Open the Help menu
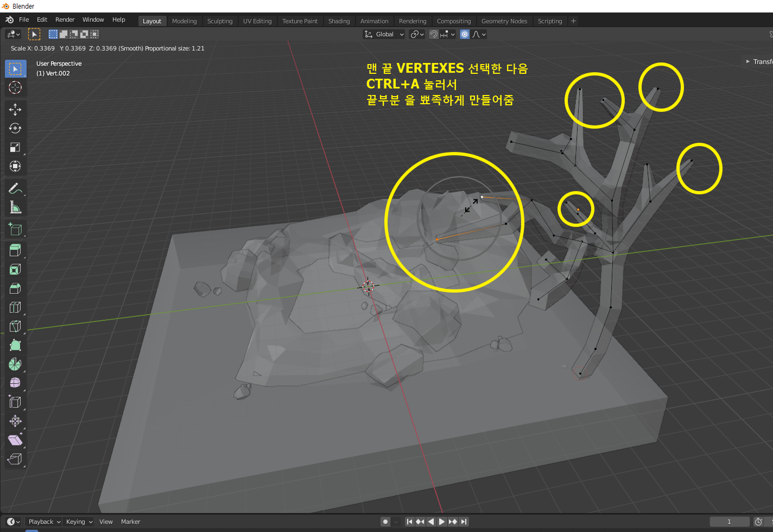The height and width of the screenshot is (532, 773). pos(118,20)
